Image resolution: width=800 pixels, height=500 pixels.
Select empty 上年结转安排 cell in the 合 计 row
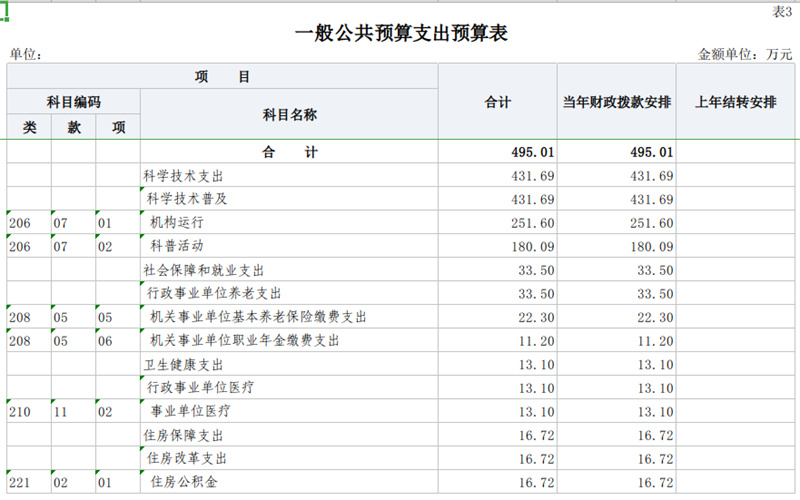[x=736, y=152]
